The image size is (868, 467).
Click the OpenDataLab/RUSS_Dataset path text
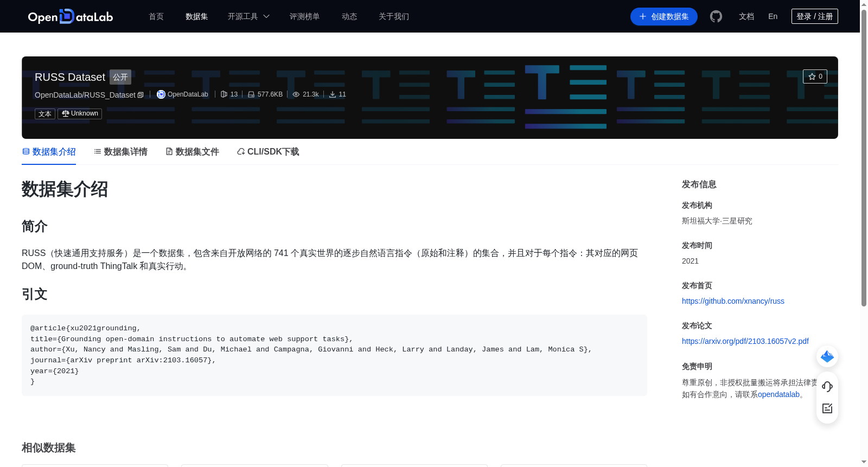[85, 95]
